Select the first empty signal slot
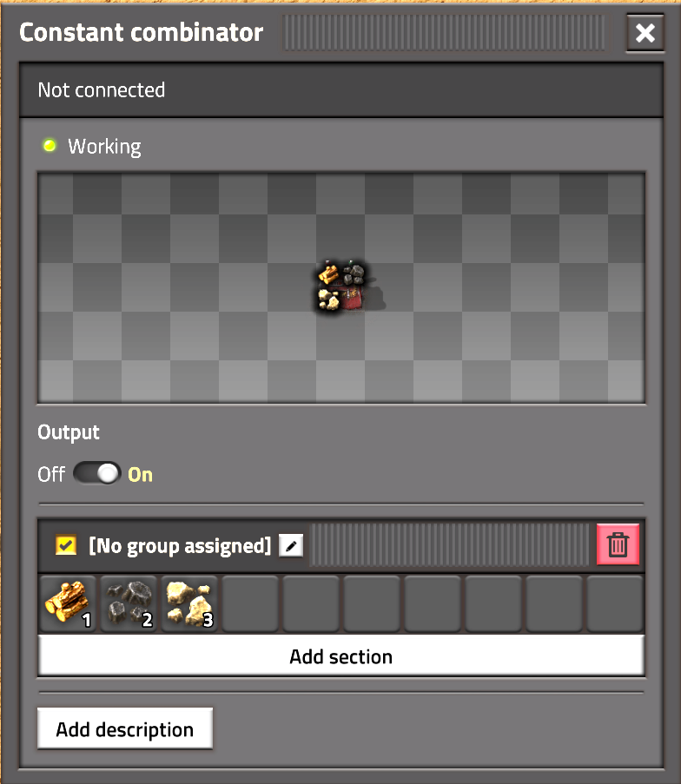 250,603
